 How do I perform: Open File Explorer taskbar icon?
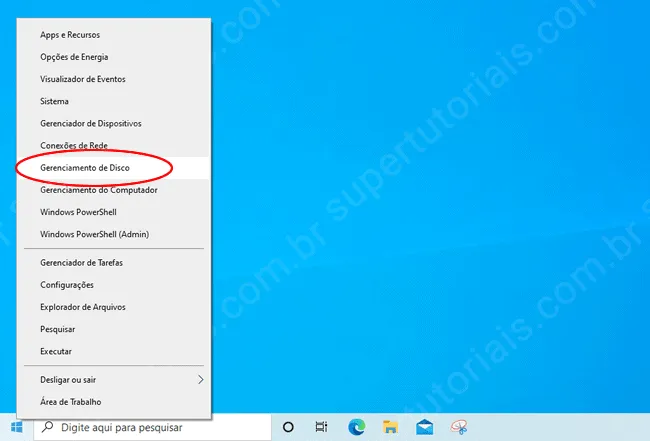(x=390, y=427)
